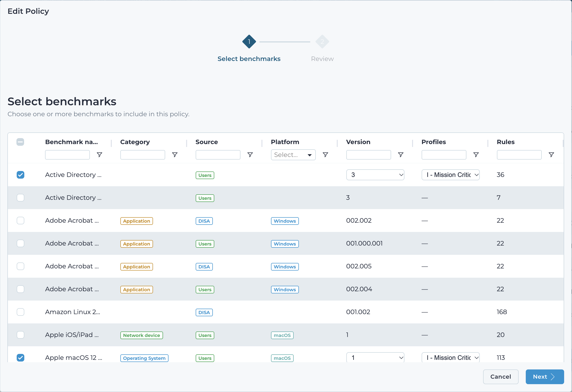
Task: Click the Benchmark name filter input
Action: 67,155
